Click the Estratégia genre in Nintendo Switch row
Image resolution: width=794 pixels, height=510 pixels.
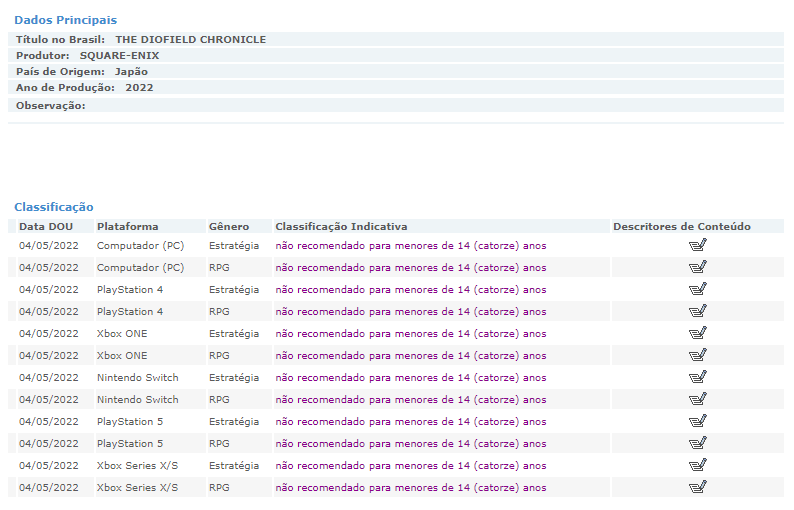[234, 378]
